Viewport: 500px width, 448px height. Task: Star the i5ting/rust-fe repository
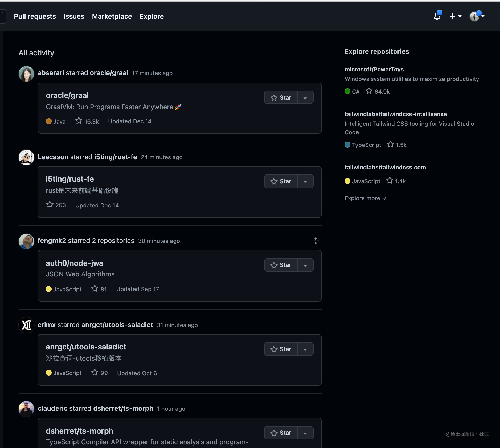pos(281,181)
